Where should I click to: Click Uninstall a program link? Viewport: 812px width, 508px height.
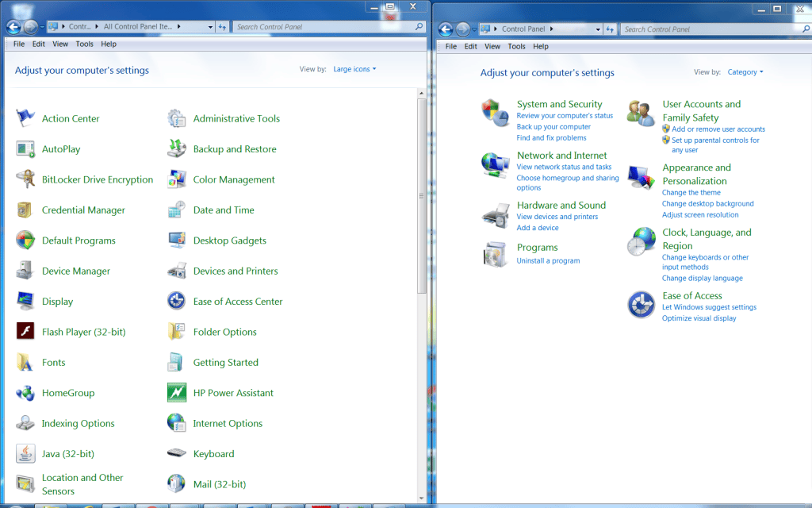[548, 260]
